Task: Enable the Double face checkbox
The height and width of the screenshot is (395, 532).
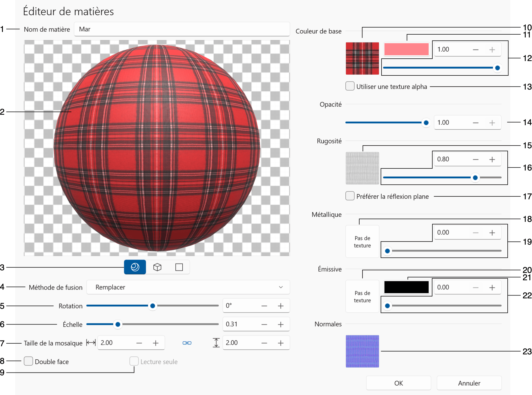Action: pyautogui.click(x=28, y=361)
